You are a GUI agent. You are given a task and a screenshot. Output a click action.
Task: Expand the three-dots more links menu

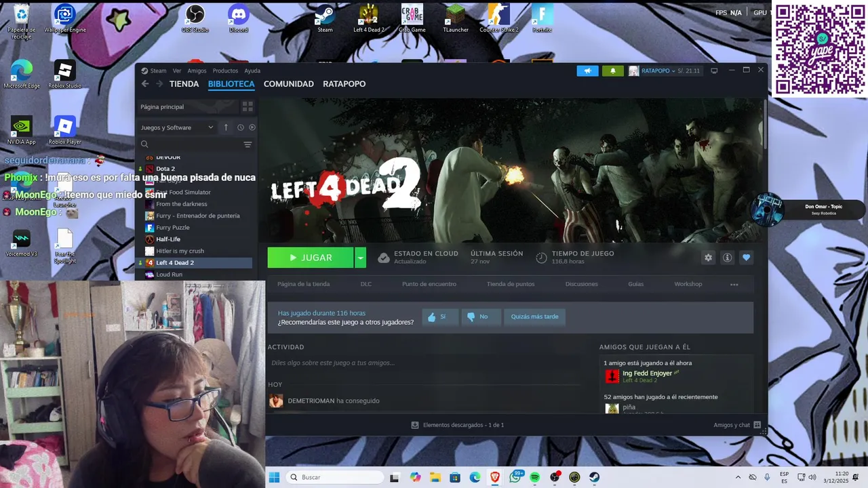[x=734, y=285]
